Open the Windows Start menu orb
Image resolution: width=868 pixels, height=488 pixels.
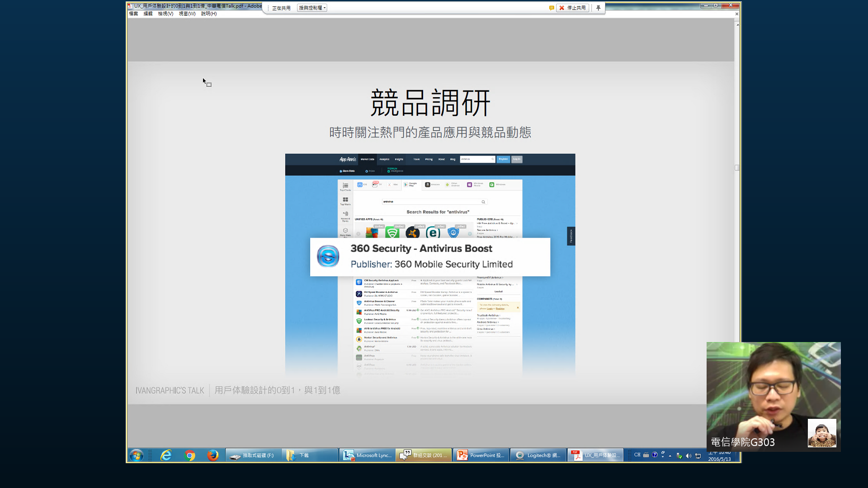136,455
